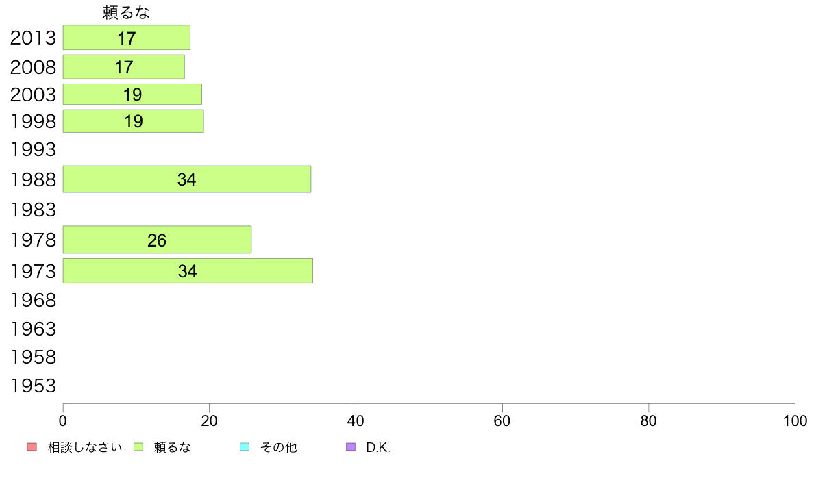This screenshot has height=504, width=814.
Task: Select the 1988 bar showing 34
Action: click(187, 179)
